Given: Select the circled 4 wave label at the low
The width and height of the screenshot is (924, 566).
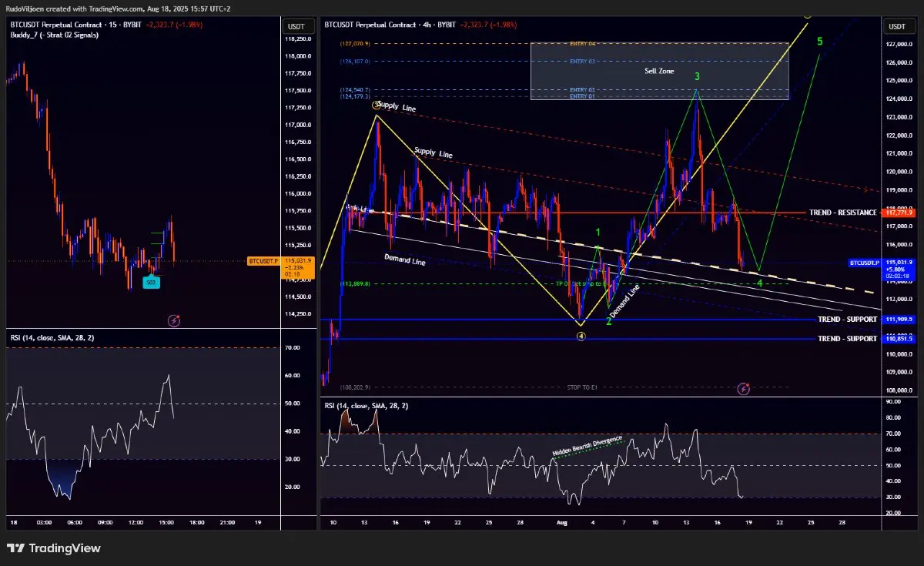Looking at the screenshot, I should 581,337.
